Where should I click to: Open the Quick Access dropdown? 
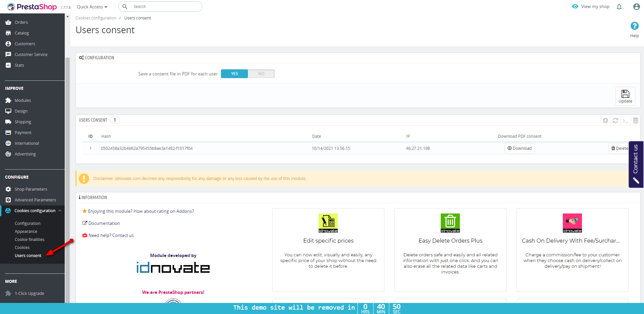pyautogui.click(x=92, y=7)
